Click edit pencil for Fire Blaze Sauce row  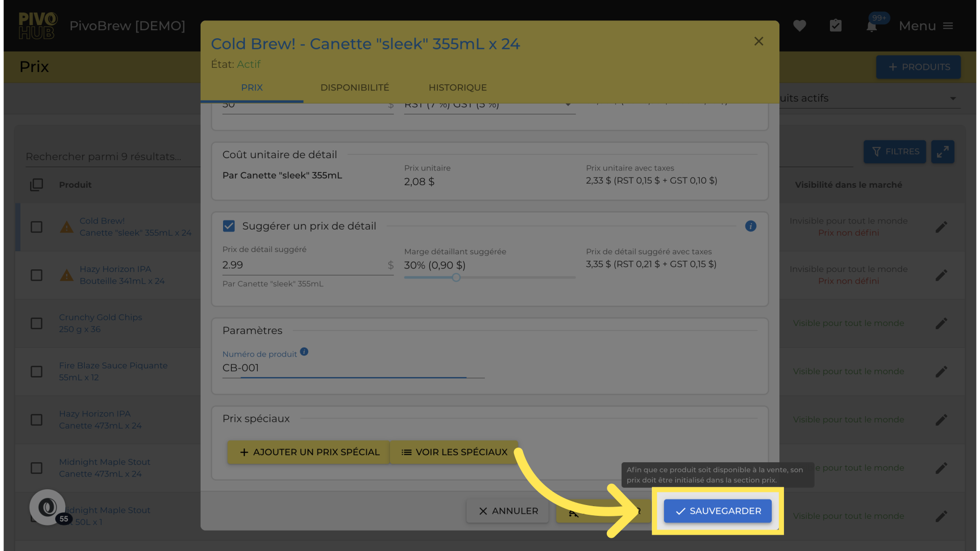coord(941,371)
